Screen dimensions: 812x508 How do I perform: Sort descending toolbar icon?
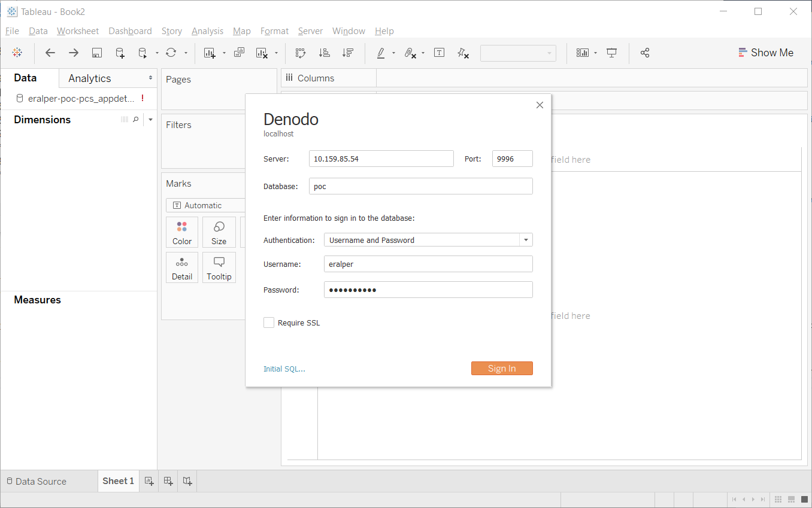coord(347,53)
